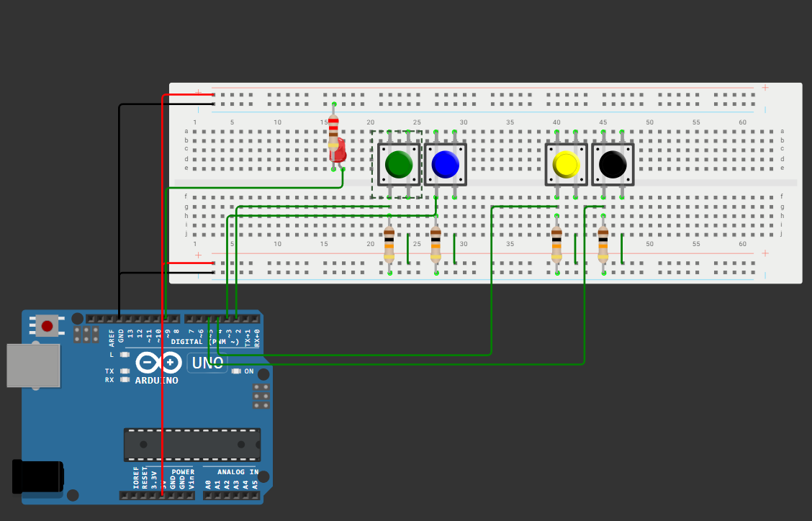
Task: Click the blue pushbutton on the breadboard
Action: (x=446, y=164)
